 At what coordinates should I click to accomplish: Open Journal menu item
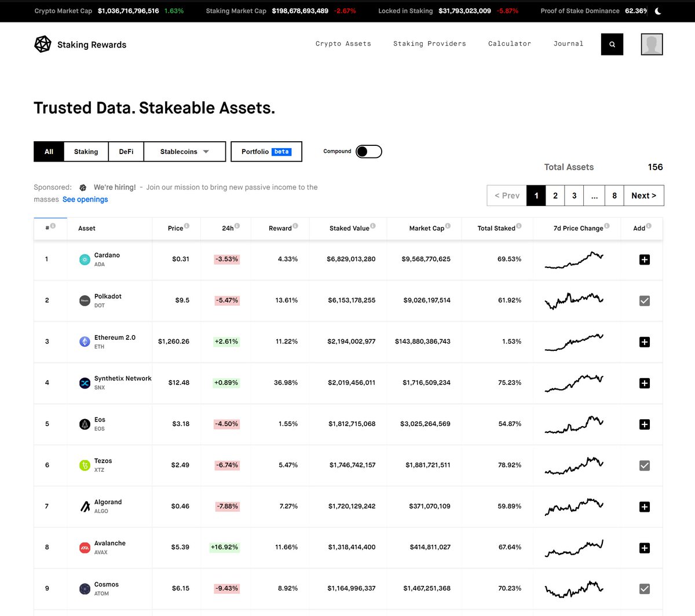(x=568, y=43)
